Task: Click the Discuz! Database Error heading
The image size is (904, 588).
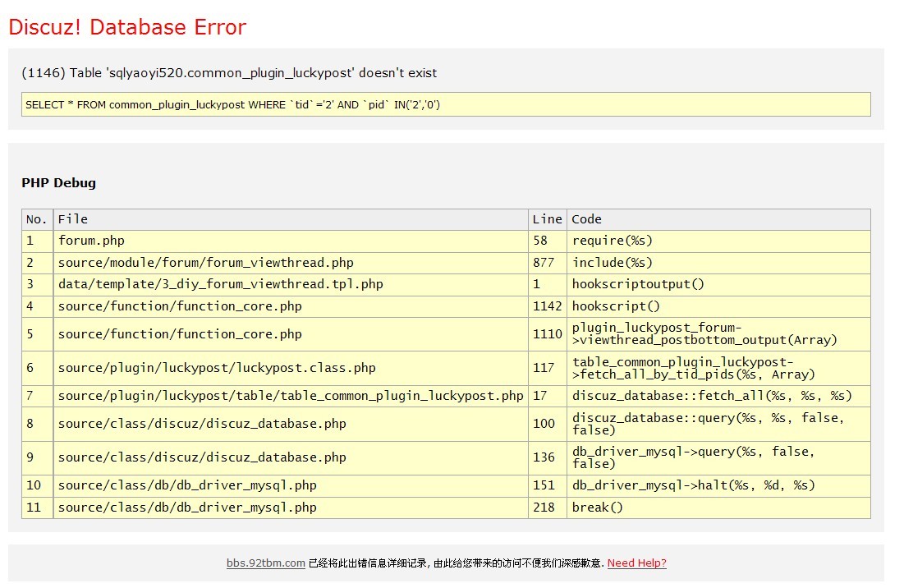Action: click(x=127, y=27)
